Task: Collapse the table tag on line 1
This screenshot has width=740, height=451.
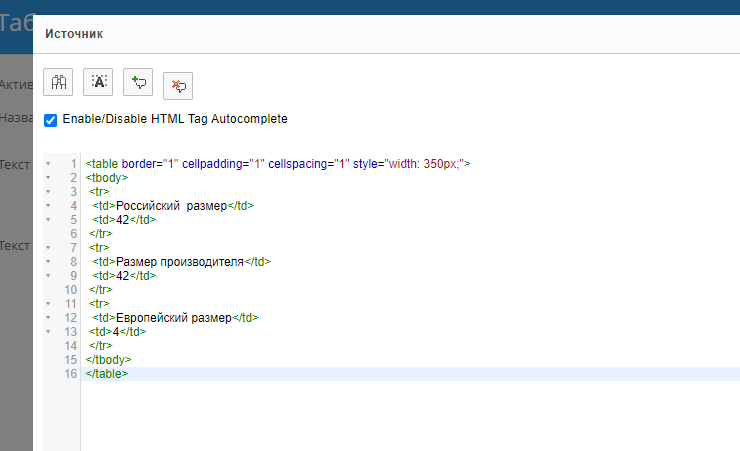Action: pos(47,163)
